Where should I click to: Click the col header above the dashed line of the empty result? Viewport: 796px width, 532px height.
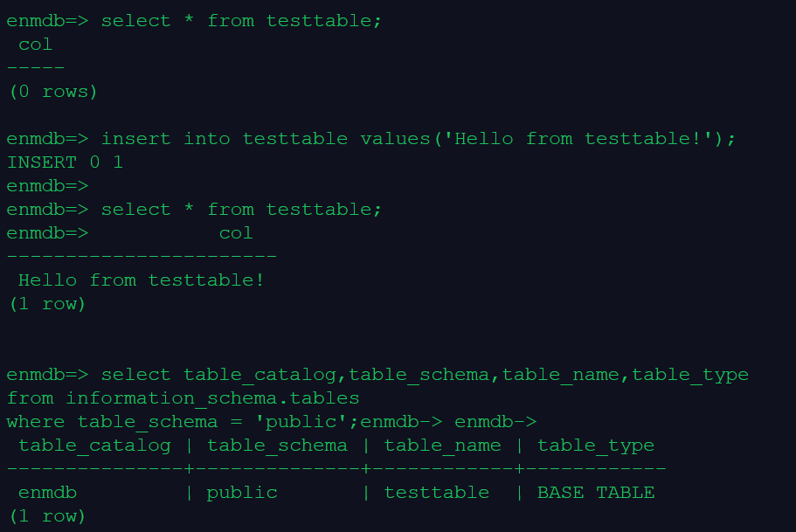[x=36, y=45]
